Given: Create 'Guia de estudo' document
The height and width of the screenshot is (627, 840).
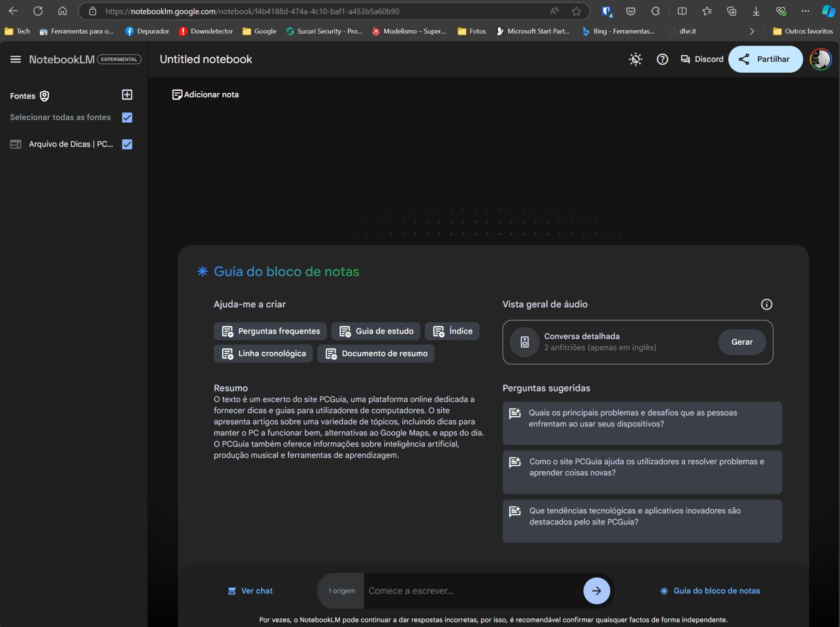Looking at the screenshot, I should 376,331.
